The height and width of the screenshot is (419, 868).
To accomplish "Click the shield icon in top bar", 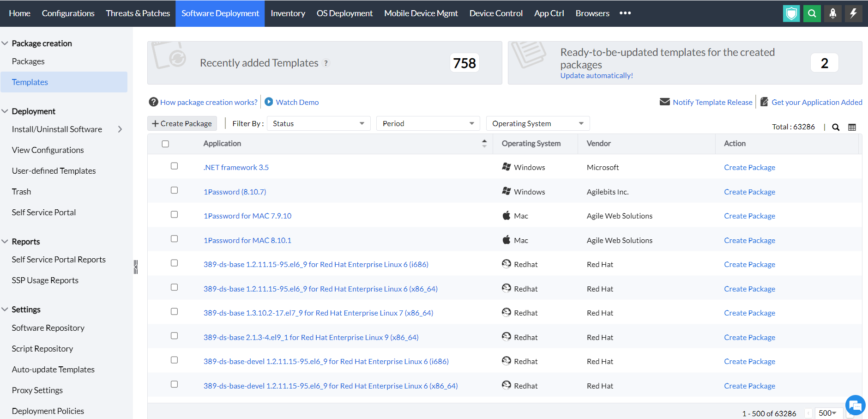I will (791, 13).
